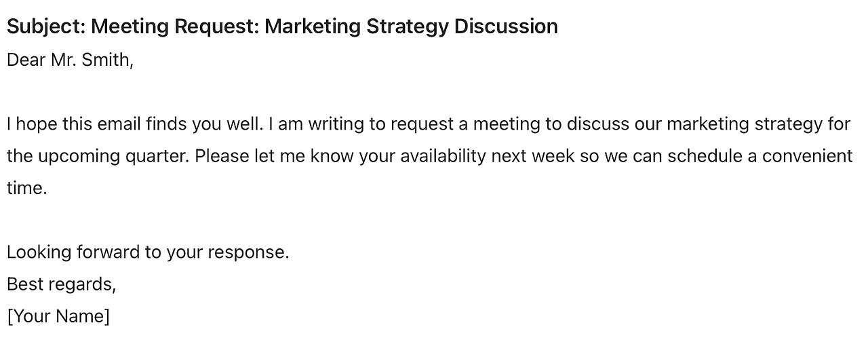868x340 pixels.
Task: Click the blank line above 'Looking forward'
Action: pyautogui.click(x=434, y=221)
